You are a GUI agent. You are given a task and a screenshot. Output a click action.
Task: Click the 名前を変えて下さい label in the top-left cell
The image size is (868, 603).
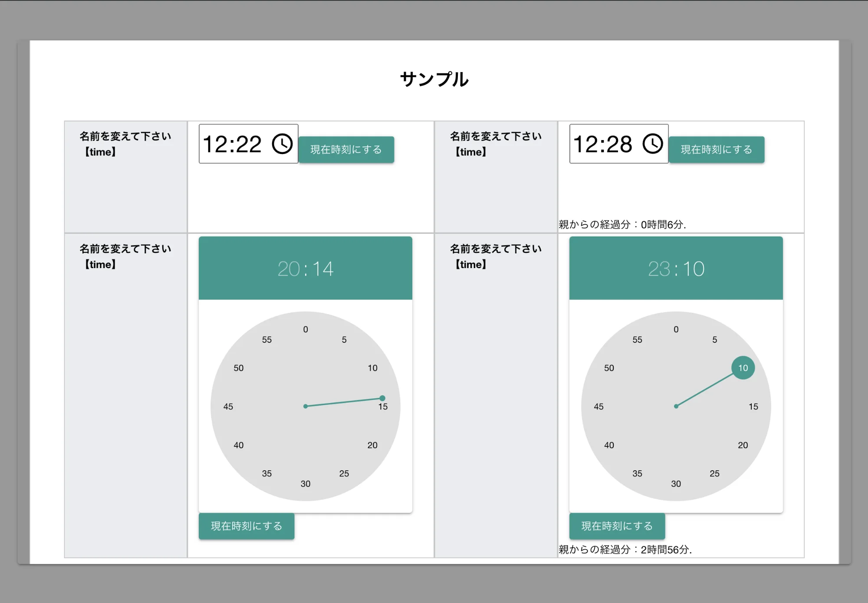[125, 136]
